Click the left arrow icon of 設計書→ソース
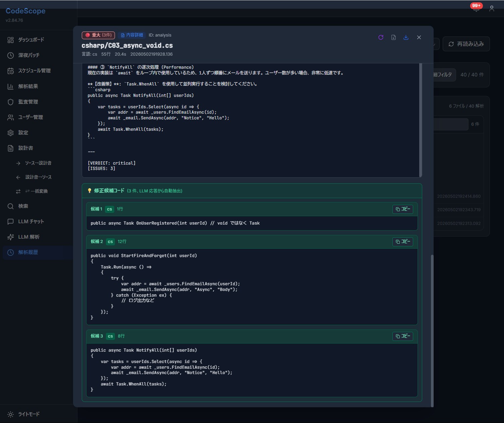 click(x=18, y=177)
